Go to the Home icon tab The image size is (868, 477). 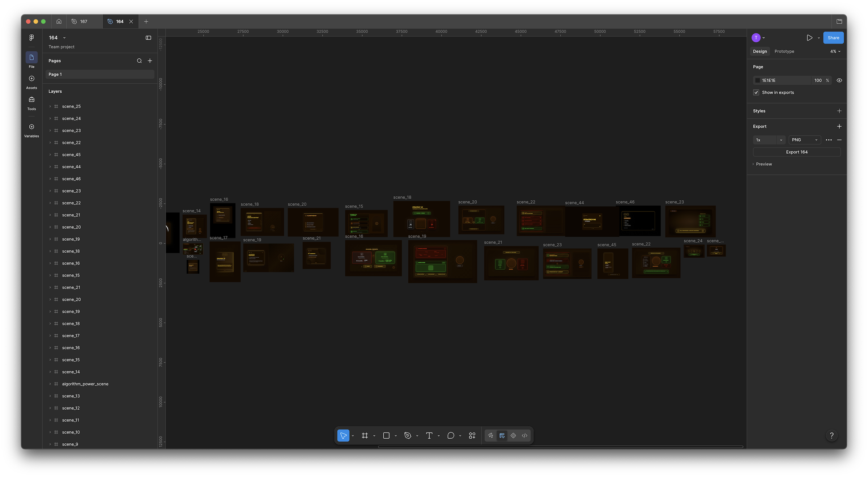pos(59,21)
